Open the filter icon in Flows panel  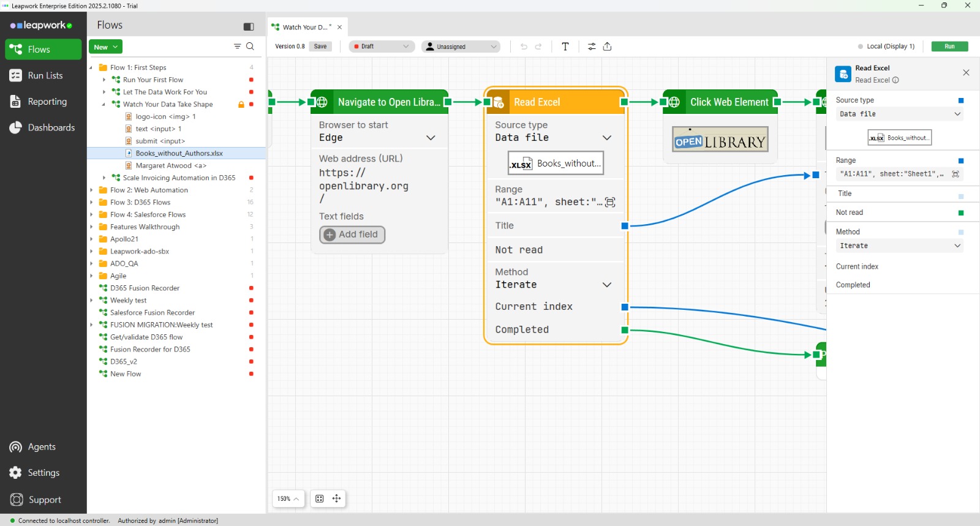pos(237,47)
